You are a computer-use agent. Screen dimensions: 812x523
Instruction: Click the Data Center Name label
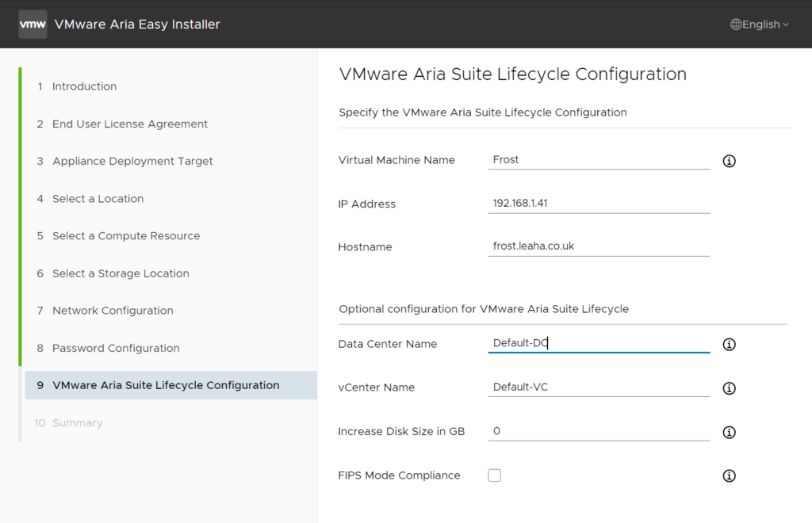click(x=387, y=343)
